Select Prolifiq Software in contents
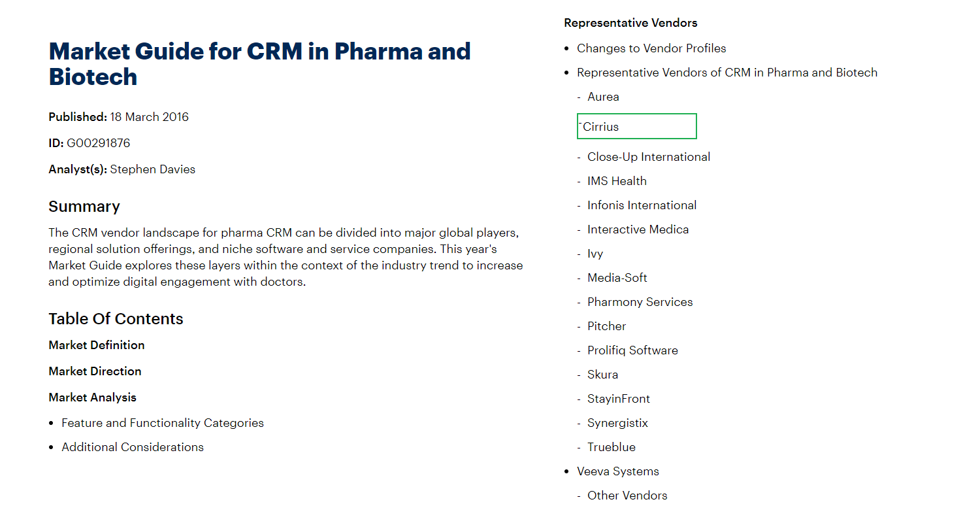The width and height of the screenshot is (980, 523). [632, 350]
